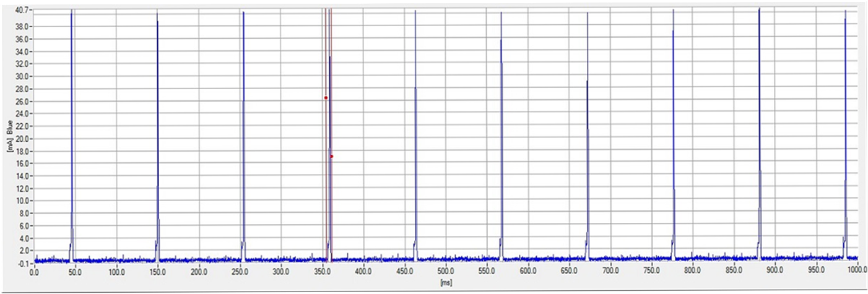The image size is (868, 294).
Task: Click the 200.0 x-axis tick label
Action: point(199,272)
